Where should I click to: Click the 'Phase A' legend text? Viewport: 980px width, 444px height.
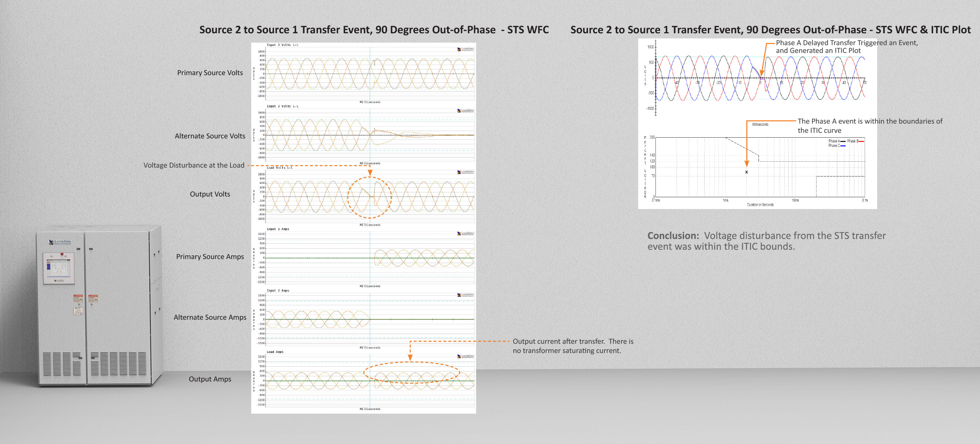pos(834,141)
